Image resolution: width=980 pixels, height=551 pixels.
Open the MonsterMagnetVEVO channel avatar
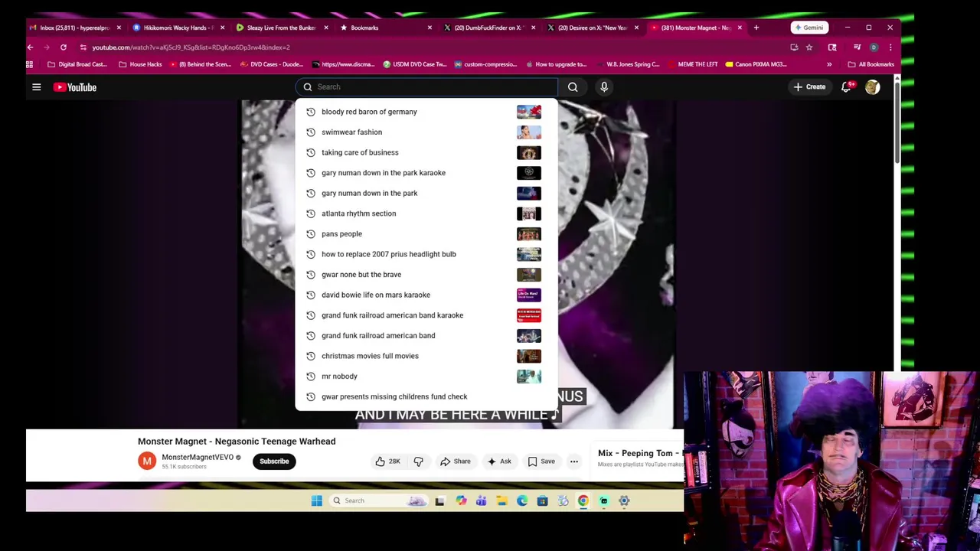(x=147, y=461)
